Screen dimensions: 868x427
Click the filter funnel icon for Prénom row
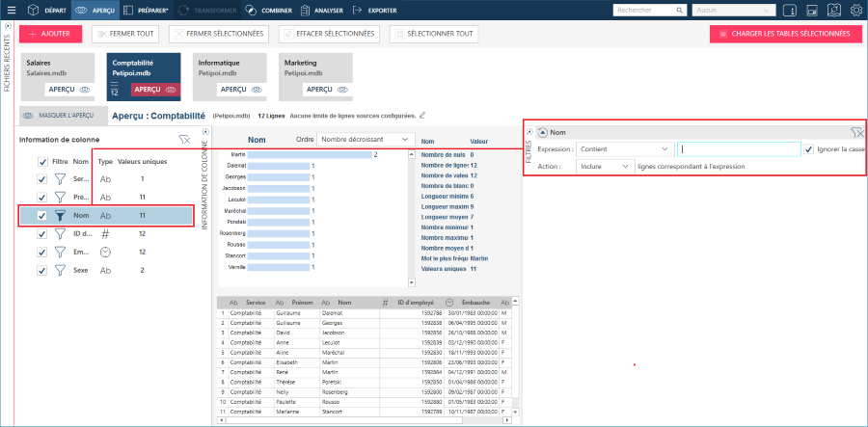tap(60, 198)
